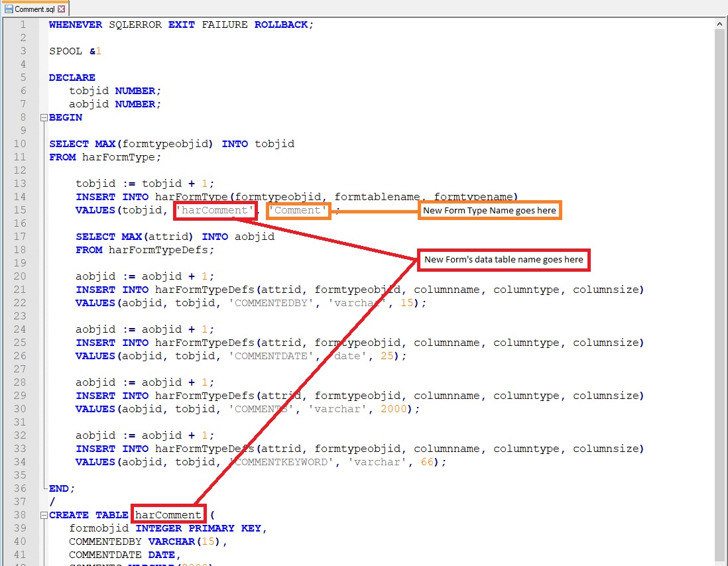Collapse the CREATE TABLE fold marker
Viewport: 728px width, 566px height.
tap(44, 515)
